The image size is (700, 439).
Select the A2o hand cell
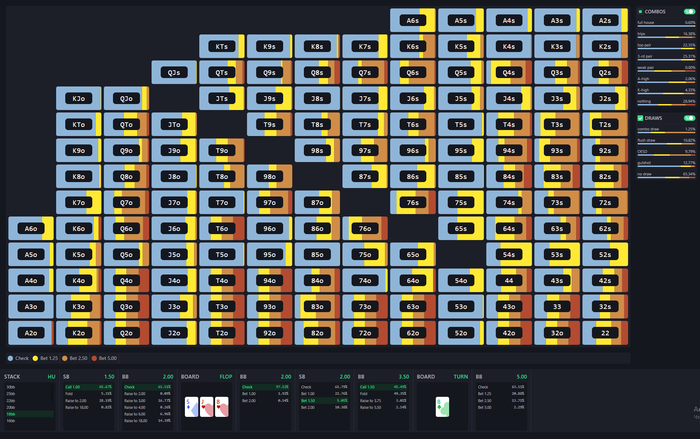(31, 333)
